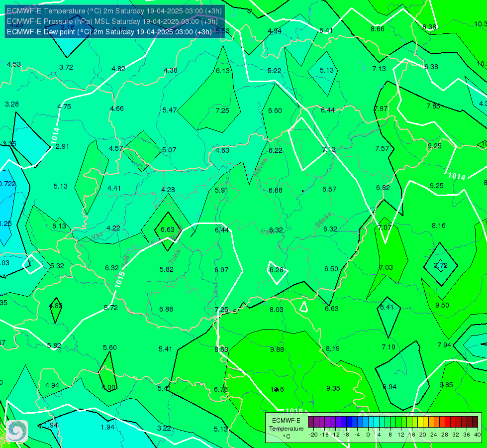Click the 8.19 temperature value
Screen dimensions: 487x448
point(333,348)
